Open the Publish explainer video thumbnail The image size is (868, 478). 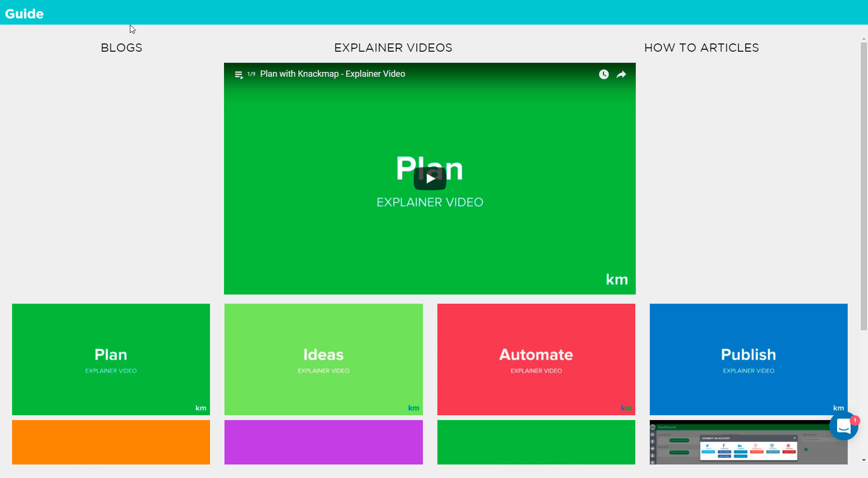point(749,359)
